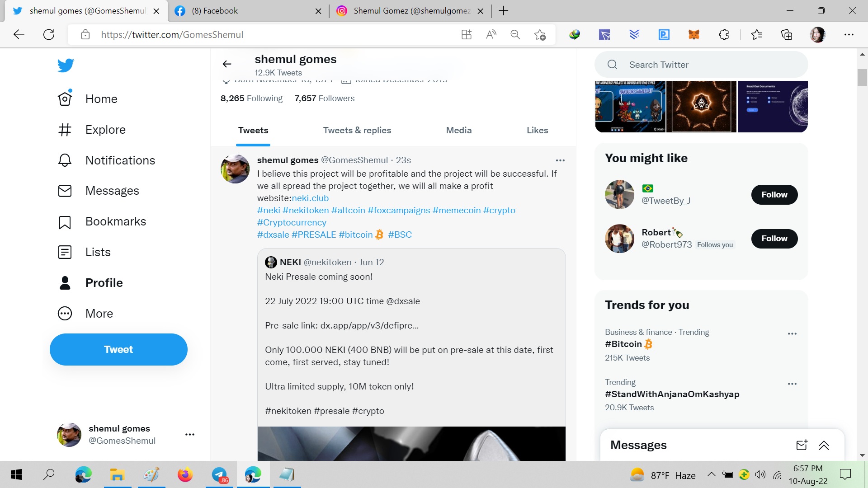Open options for the #StandWithAnjanaOmKashyap trend
Screen dimensions: 868x488
point(792,384)
